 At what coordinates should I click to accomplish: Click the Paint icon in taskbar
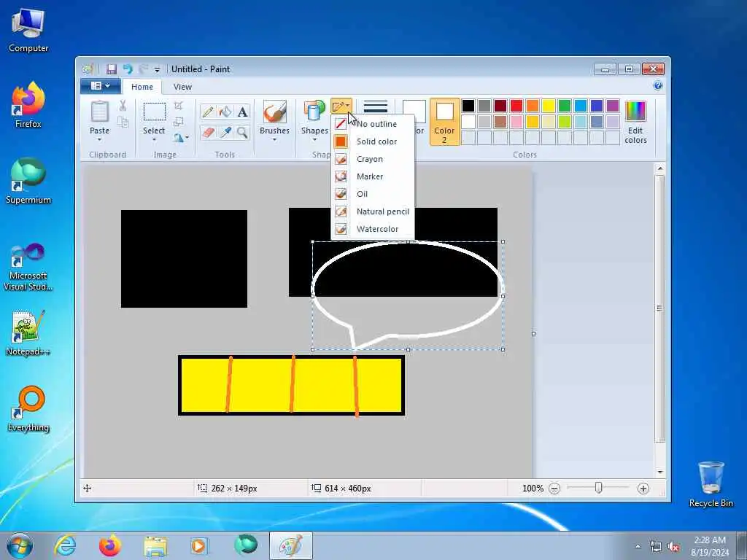(x=290, y=545)
